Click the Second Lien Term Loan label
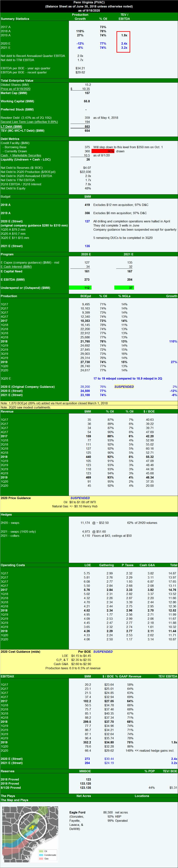Image resolution: width=178 pixels, height=868 pixels. tap(29, 122)
